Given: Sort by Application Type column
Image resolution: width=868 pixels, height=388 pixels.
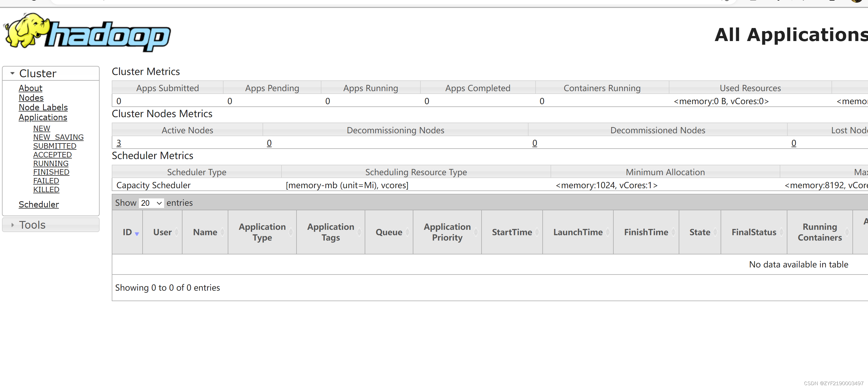Looking at the screenshot, I should (262, 232).
